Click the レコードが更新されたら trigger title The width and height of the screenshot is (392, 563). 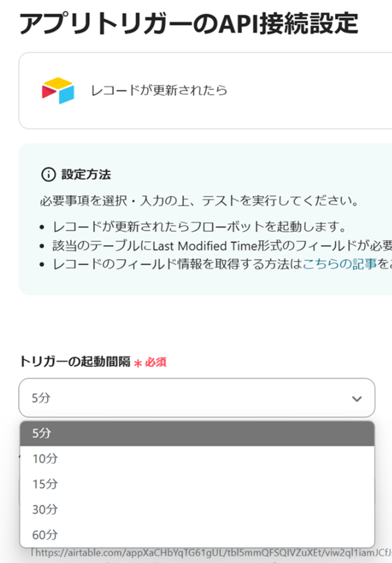click(159, 90)
